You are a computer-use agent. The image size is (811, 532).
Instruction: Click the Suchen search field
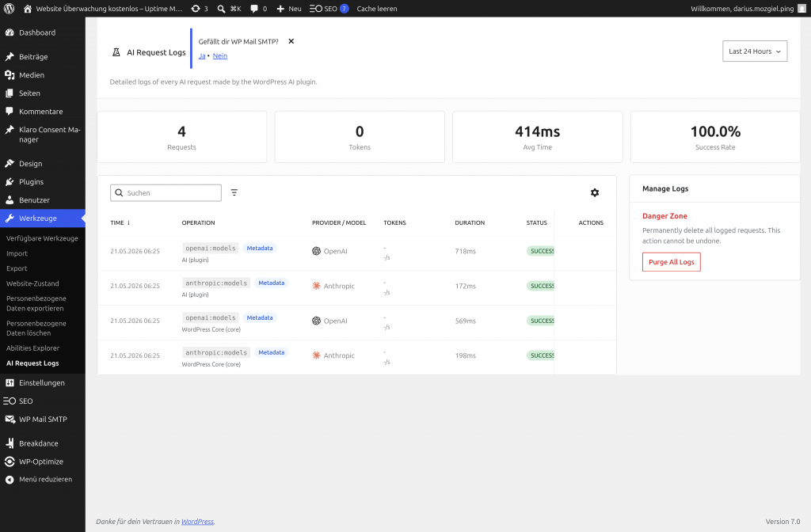[x=166, y=193]
